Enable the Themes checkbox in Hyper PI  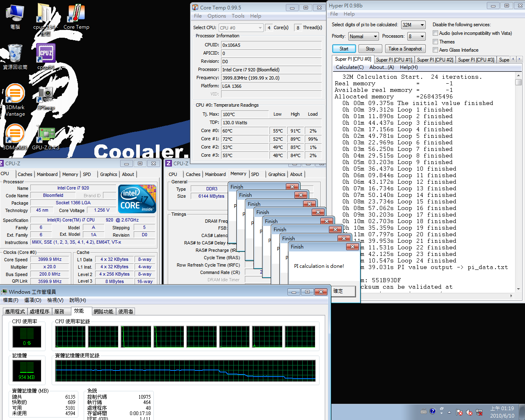point(436,42)
